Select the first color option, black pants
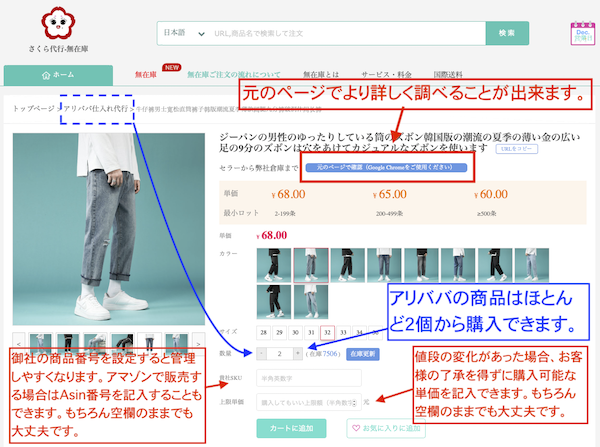This screenshot has height=447, width=600. 274,265
